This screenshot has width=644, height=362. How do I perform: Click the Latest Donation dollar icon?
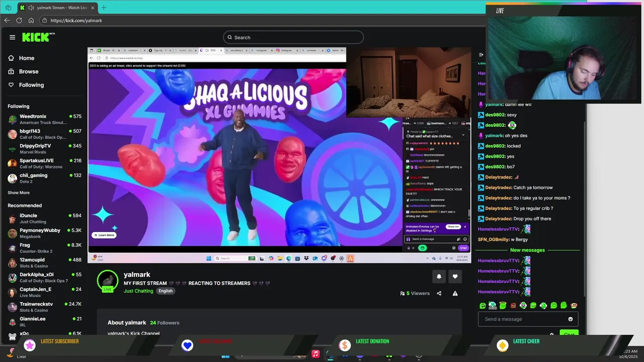[345, 345]
